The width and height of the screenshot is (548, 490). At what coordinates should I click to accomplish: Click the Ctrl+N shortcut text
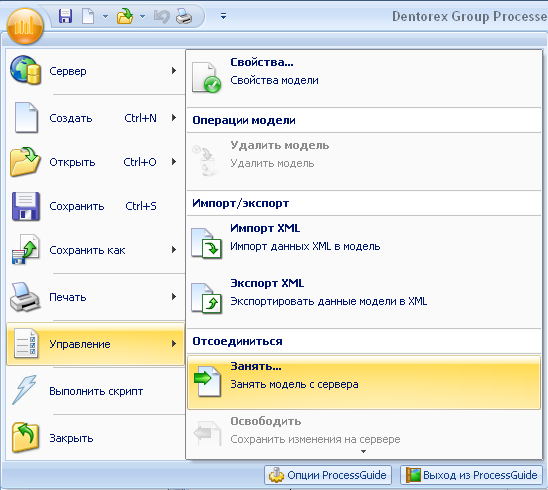[140, 118]
